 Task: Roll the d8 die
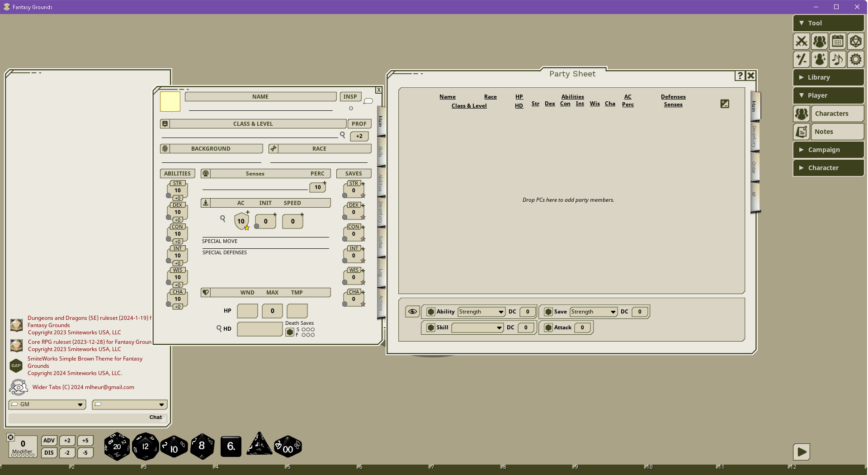(202, 446)
